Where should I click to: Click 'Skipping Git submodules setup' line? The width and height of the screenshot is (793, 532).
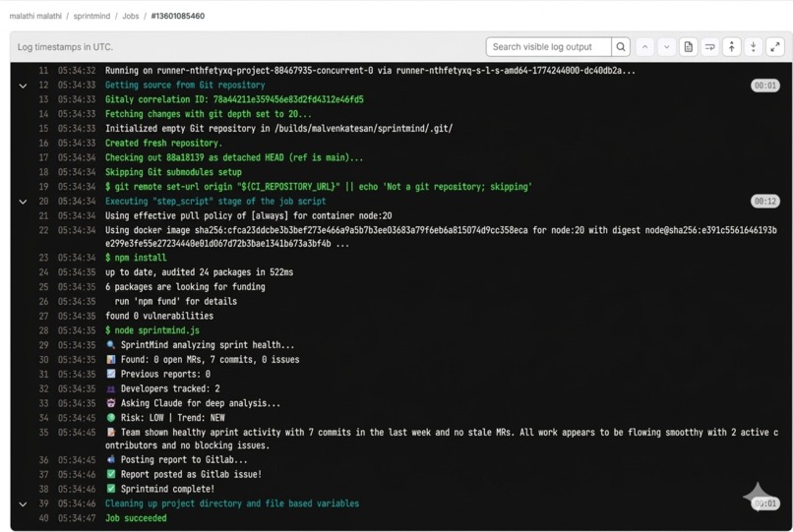pyautogui.click(x=173, y=172)
